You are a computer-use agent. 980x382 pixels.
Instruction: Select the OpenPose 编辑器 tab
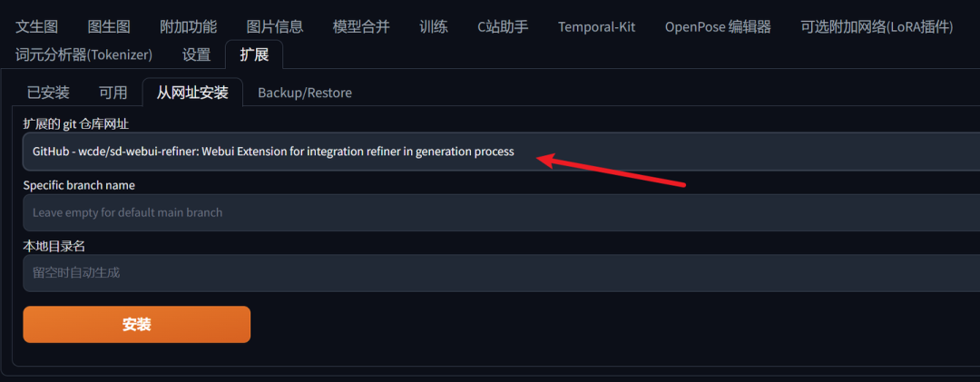click(718, 26)
